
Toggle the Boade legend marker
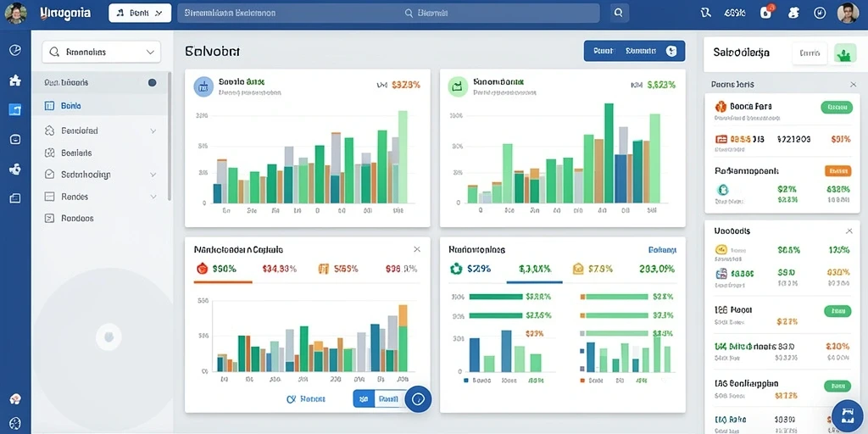(466, 381)
